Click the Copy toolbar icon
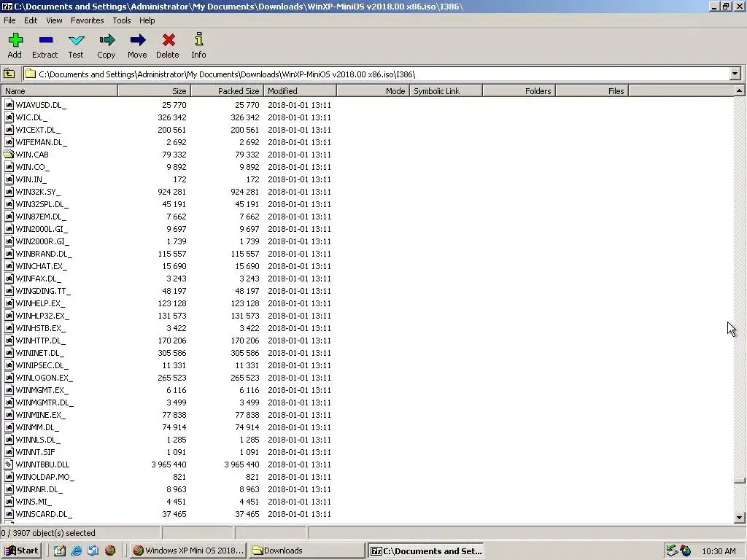The width and height of the screenshot is (747, 560). 107,40
